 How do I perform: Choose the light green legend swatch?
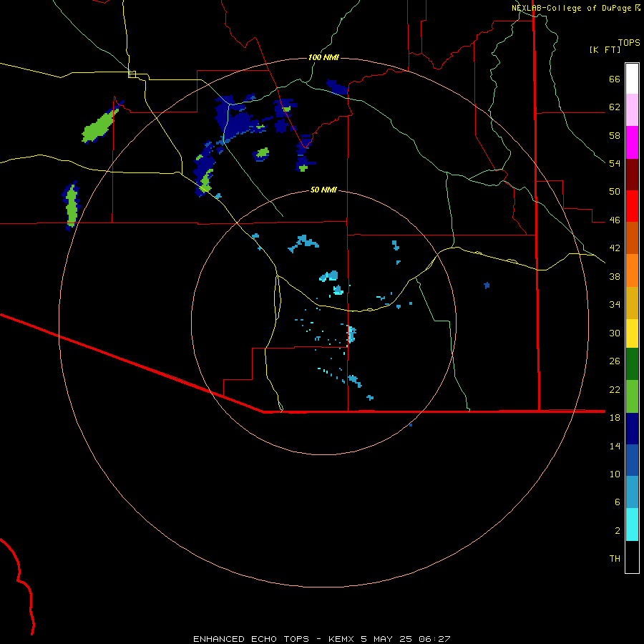point(632,396)
